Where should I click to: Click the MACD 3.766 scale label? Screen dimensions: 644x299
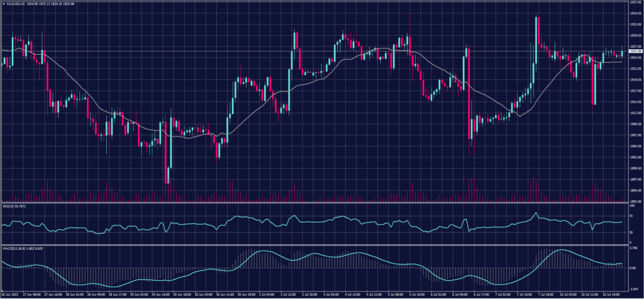click(x=634, y=247)
